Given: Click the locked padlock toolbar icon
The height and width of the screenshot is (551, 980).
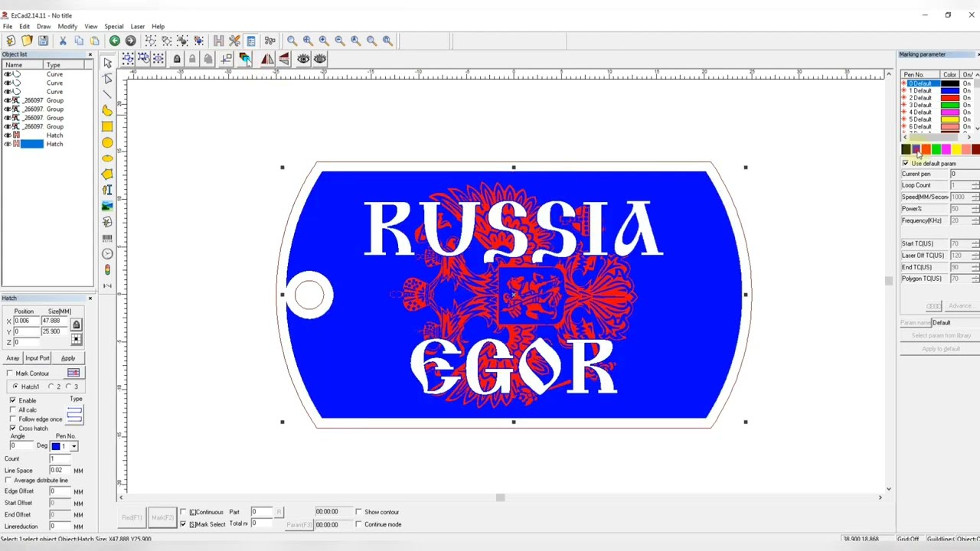Looking at the screenshot, I should [x=177, y=59].
